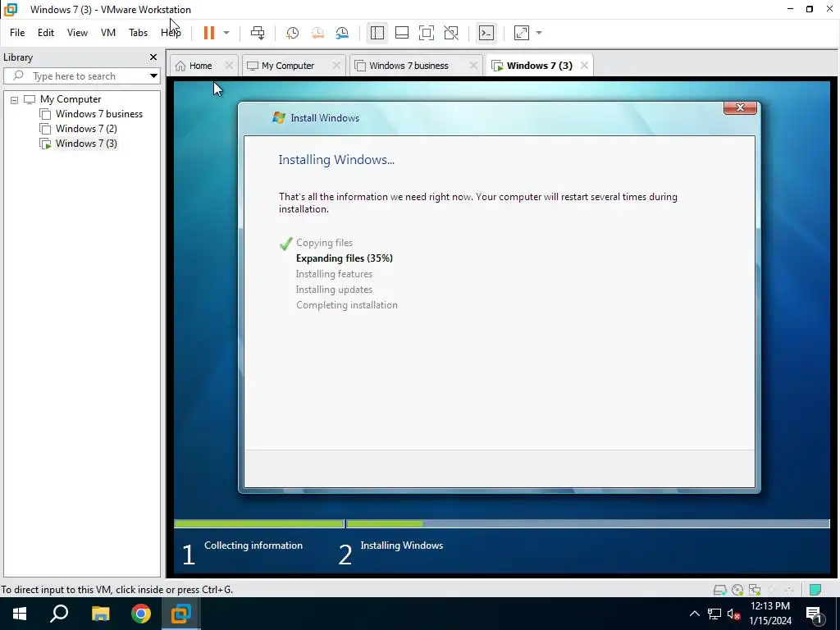The image size is (840, 630).
Task: Toggle the library sidebar view
Action: pyautogui.click(x=377, y=33)
